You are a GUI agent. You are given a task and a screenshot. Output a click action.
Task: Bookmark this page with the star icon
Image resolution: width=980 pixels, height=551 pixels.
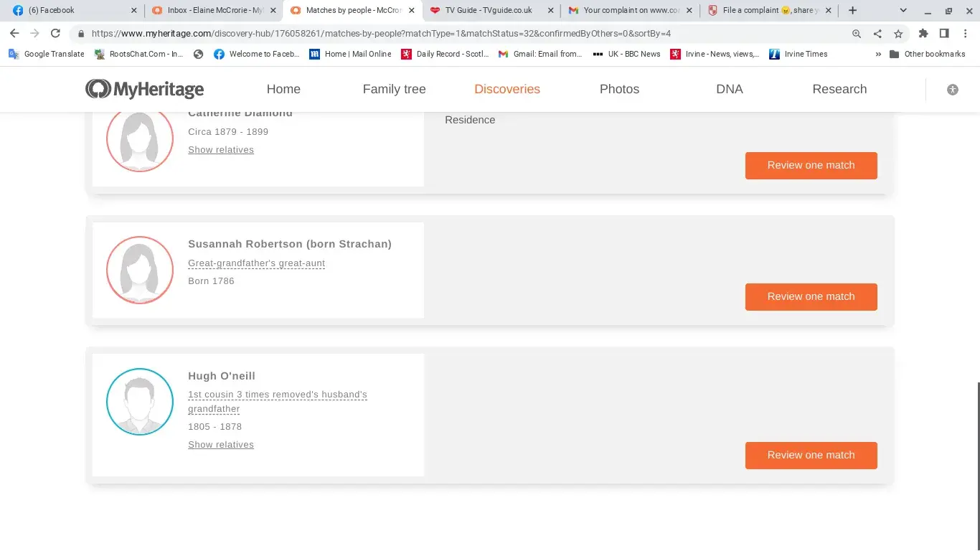pyautogui.click(x=898, y=34)
